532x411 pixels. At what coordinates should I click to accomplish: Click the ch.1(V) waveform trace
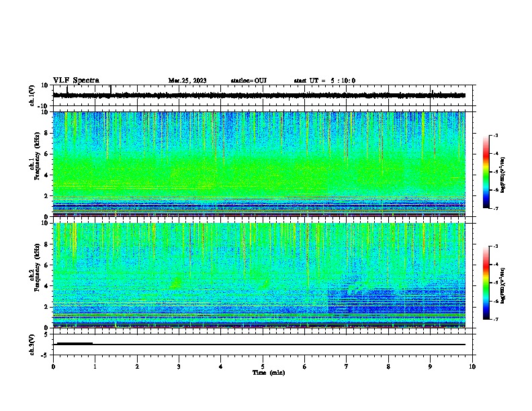259,95
